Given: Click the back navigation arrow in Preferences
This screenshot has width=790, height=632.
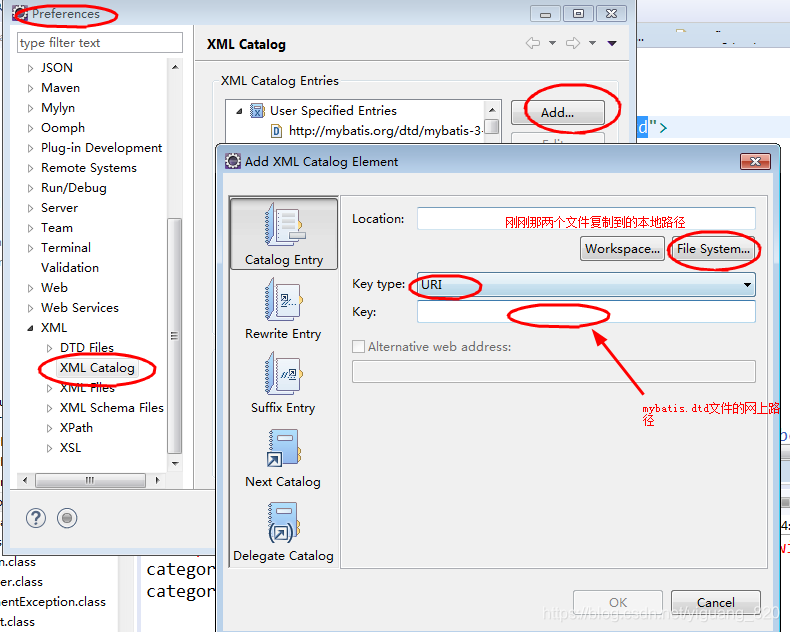Looking at the screenshot, I should (x=533, y=43).
